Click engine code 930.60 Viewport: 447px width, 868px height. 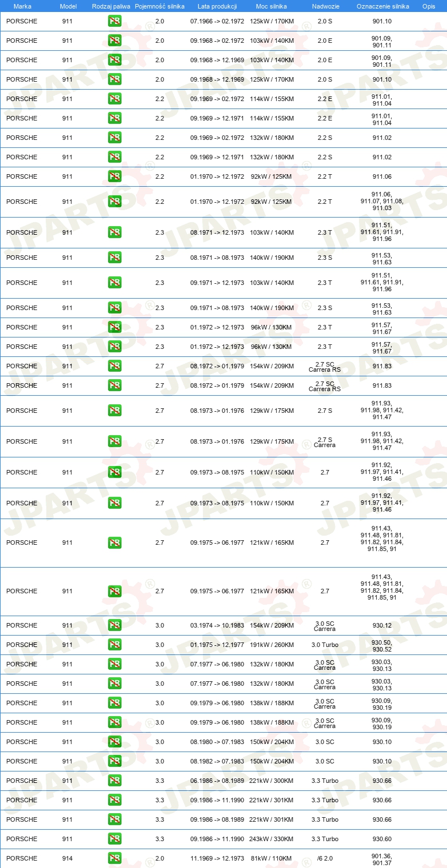point(382,839)
